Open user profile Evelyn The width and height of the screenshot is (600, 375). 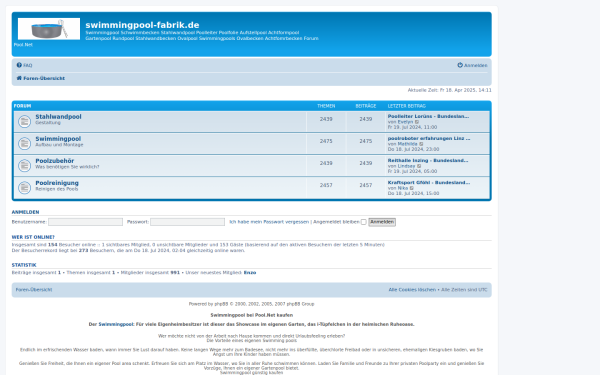405,122
